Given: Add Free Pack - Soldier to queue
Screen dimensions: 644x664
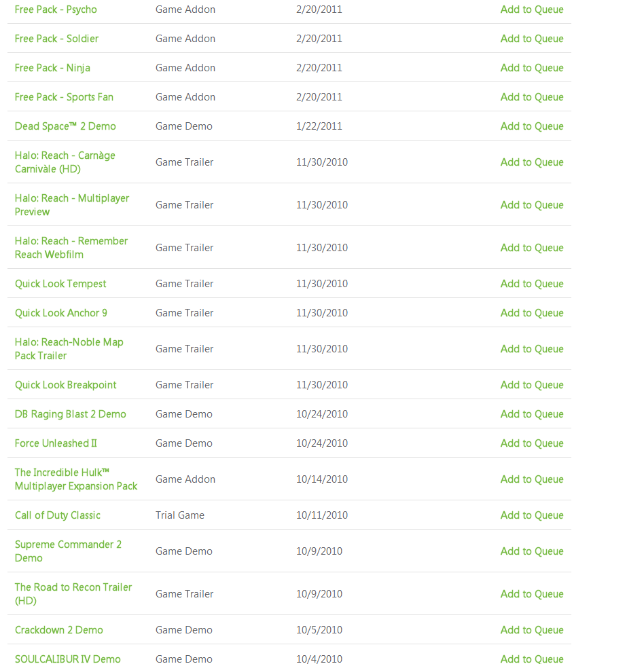Looking at the screenshot, I should [x=532, y=39].
